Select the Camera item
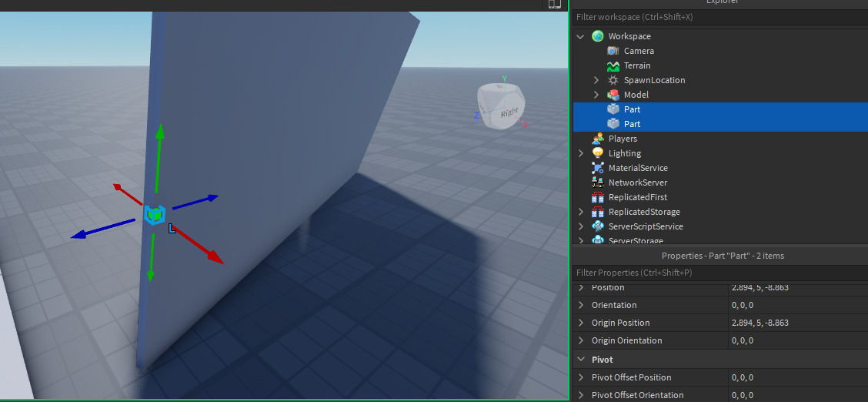 tap(639, 51)
